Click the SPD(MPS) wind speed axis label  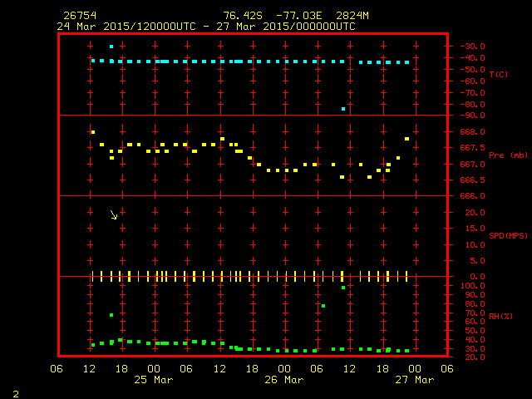click(x=508, y=235)
